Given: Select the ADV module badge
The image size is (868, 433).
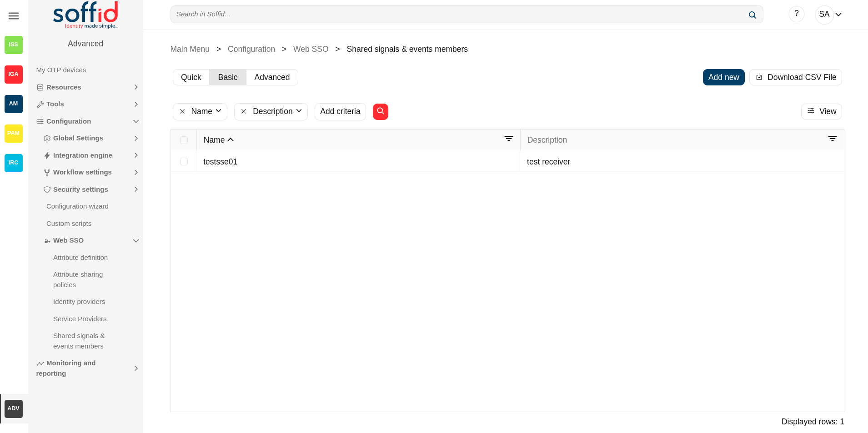Looking at the screenshot, I should tap(14, 408).
